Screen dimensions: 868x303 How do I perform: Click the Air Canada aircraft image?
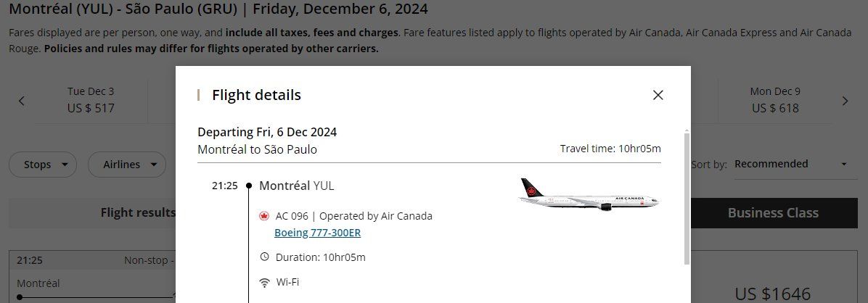589,194
